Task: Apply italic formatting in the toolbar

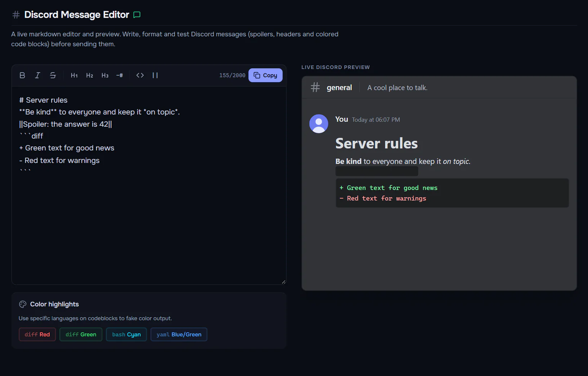Action: coord(38,75)
